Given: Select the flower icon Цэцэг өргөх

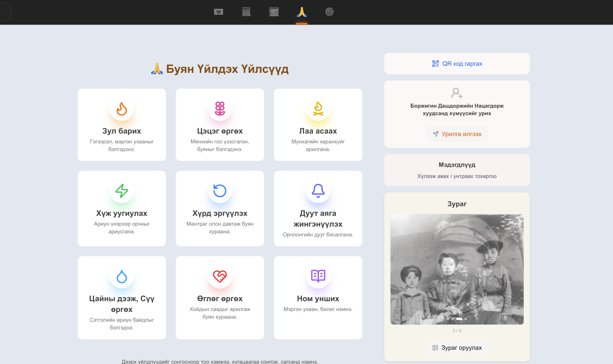Looking at the screenshot, I should pos(220,109).
